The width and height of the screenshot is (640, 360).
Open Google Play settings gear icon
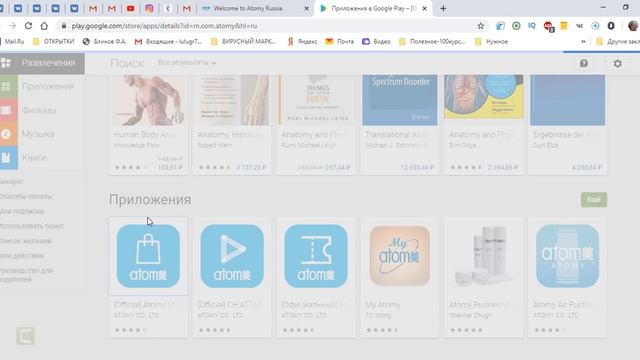tap(618, 63)
